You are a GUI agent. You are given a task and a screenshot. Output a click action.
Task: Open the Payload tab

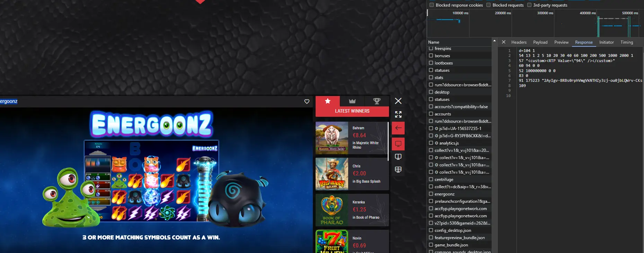[540, 42]
